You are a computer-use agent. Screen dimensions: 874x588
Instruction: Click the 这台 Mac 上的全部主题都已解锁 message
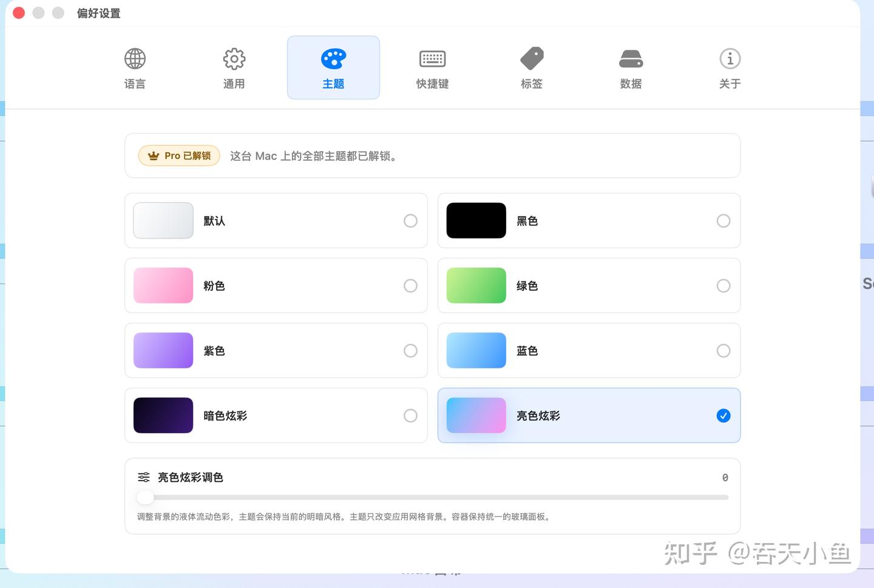314,156
